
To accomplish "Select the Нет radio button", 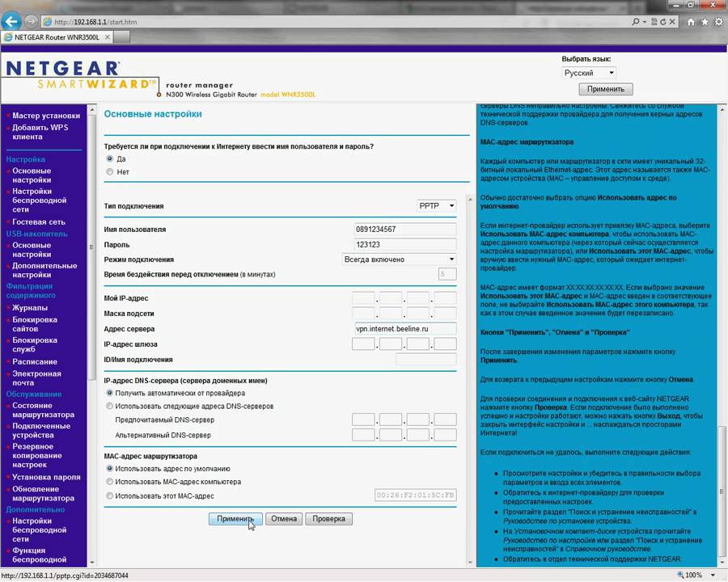I will (109, 171).
